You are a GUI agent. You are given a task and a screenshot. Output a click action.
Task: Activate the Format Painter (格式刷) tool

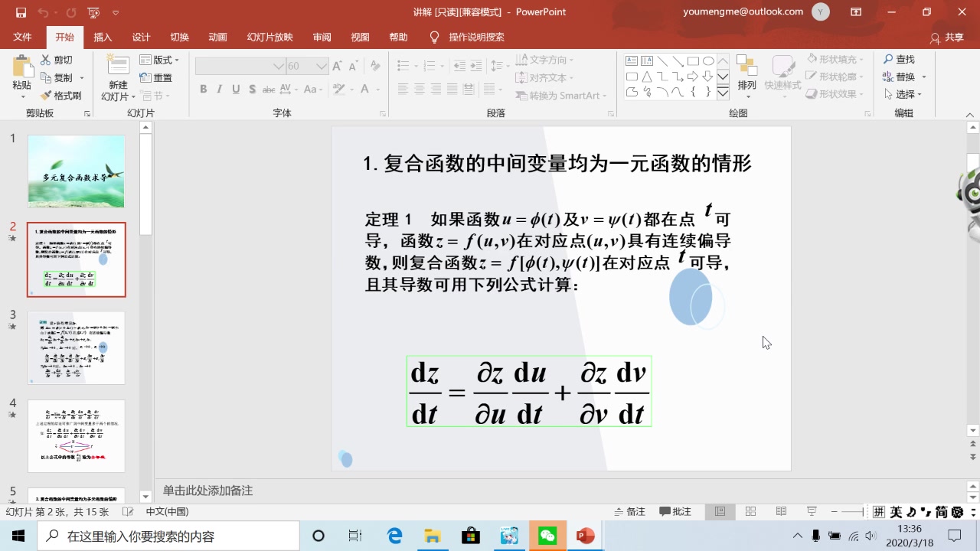tap(62, 95)
